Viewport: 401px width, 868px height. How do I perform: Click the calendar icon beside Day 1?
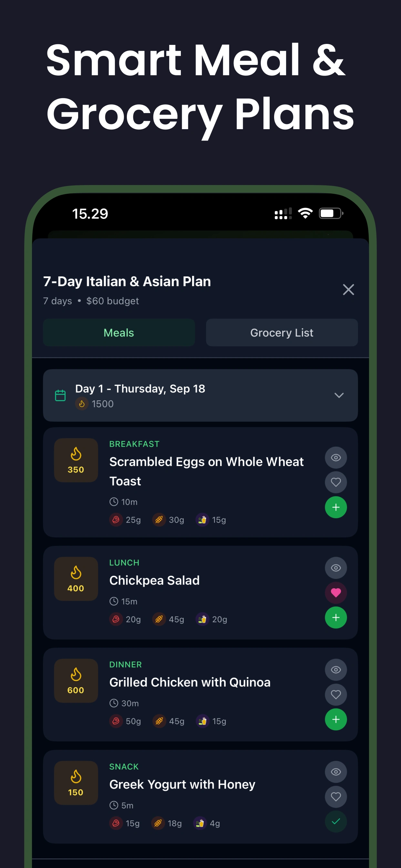(x=60, y=395)
